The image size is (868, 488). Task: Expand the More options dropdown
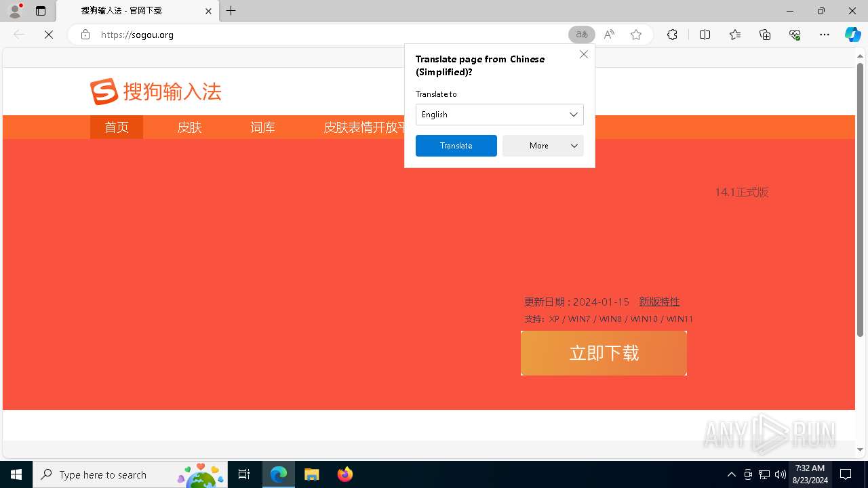click(543, 146)
